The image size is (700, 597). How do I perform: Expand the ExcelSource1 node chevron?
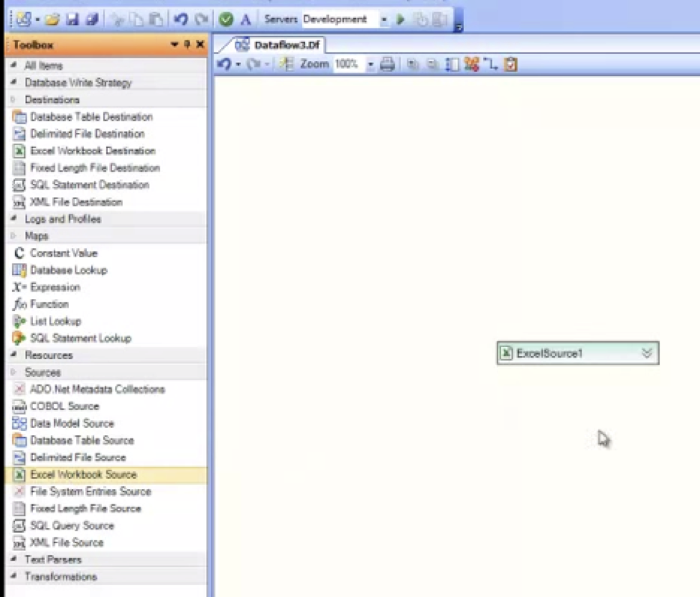(646, 353)
